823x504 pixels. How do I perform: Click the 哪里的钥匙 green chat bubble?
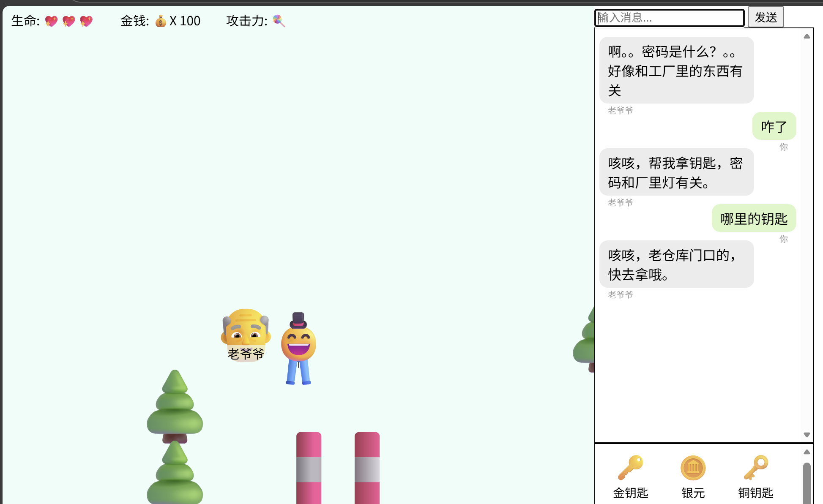(x=754, y=218)
